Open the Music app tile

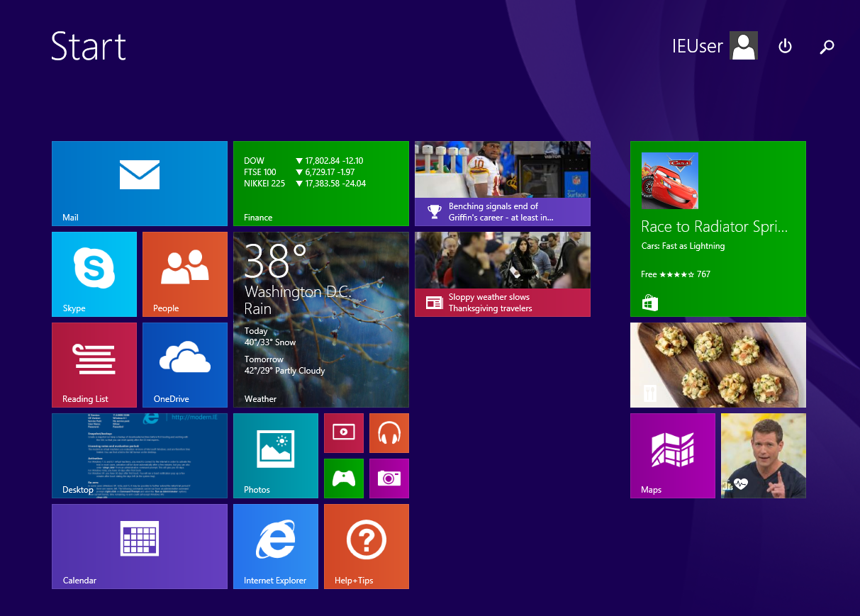pos(389,432)
